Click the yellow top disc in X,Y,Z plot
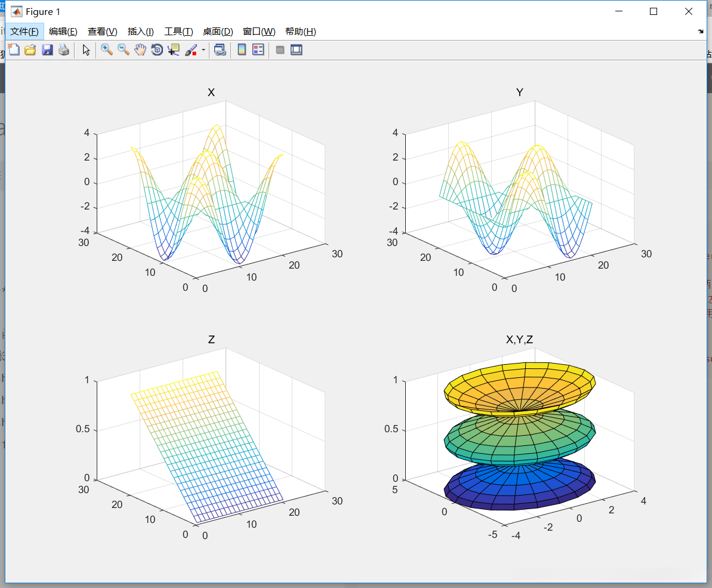The height and width of the screenshot is (588, 712). point(519,385)
